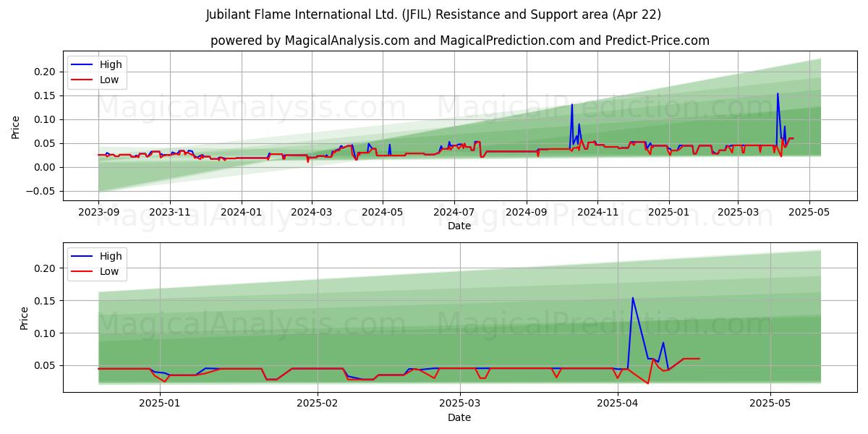Click the 2024-11 tick label on the top chart

click(597, 212)
